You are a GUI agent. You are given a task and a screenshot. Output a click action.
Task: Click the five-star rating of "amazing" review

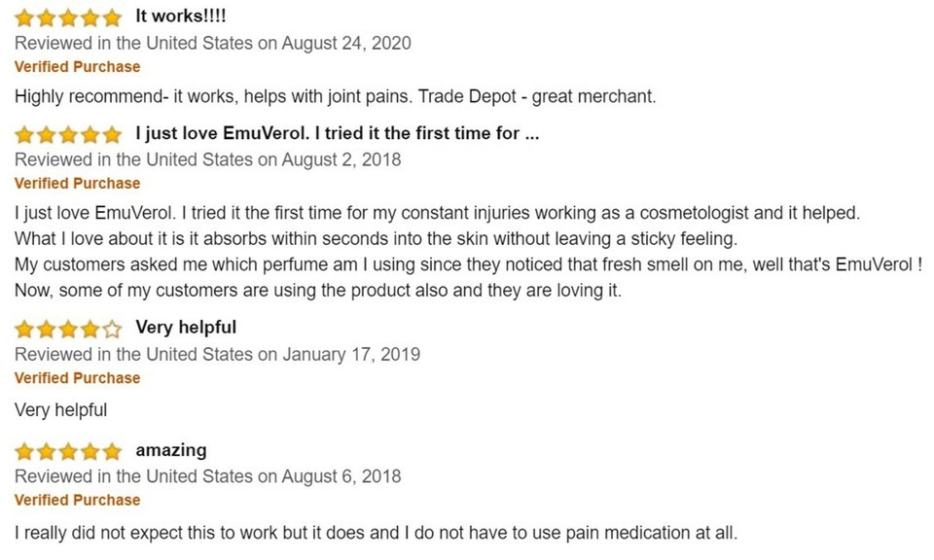[68, 451]
